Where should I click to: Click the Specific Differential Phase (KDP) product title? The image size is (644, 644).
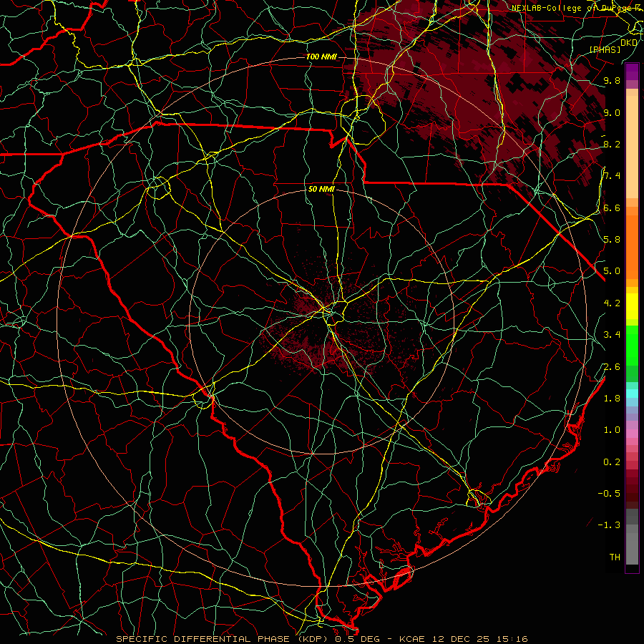pos(223,639)
